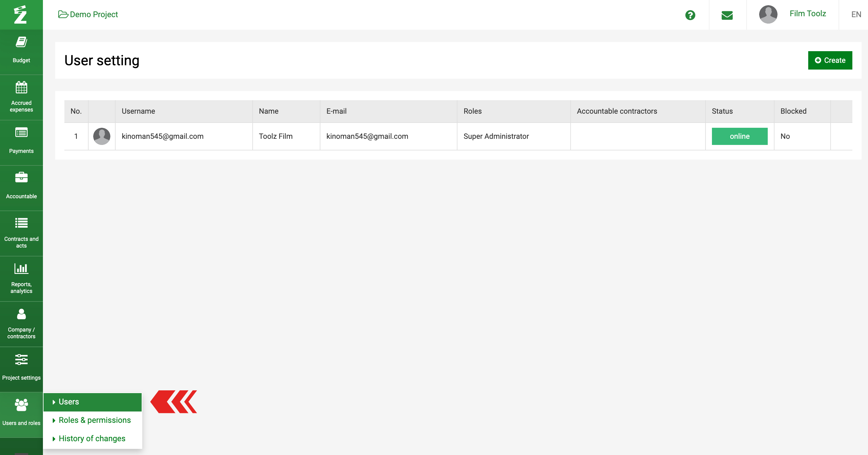Open Company / contractors person icon

pyautogui.click(x=21, y=314)
